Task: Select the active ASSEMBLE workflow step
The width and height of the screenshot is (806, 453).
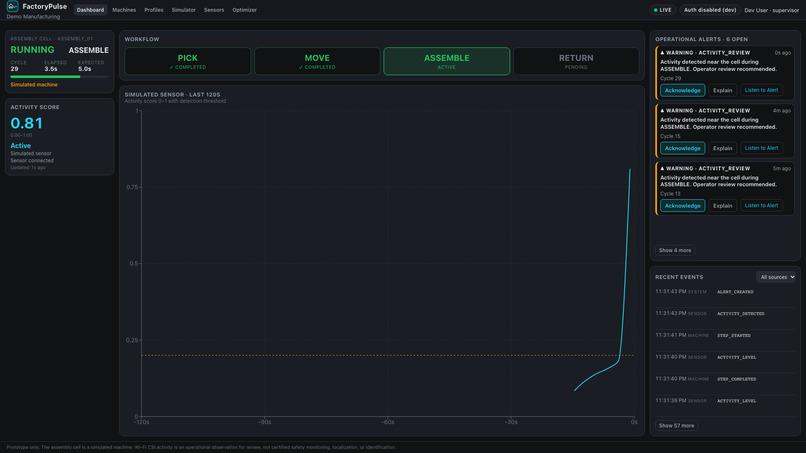Action: [447, 61]
